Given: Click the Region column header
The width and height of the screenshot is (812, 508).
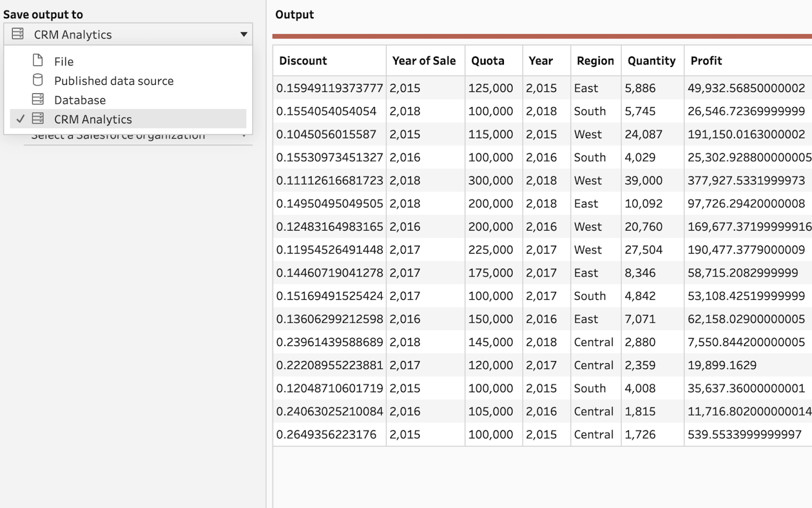Looking at the screenshot, I should [595, 60].
